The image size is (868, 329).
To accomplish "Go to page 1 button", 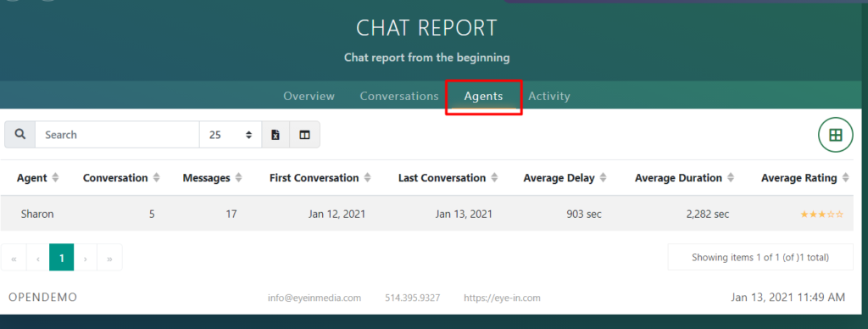I will click(61, 258).
